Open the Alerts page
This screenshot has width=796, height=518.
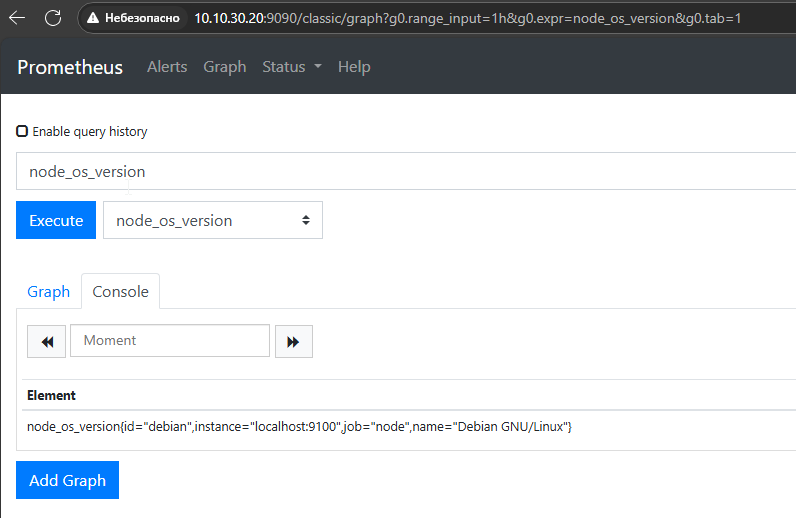(x=167, y=67)
